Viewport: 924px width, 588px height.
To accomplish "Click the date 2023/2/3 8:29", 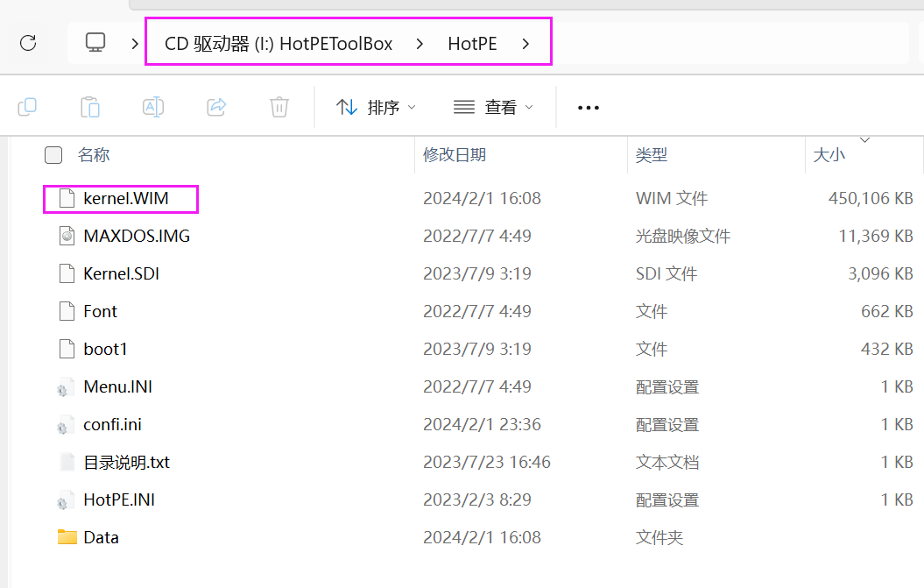I will pyautogui.click(x=477, y=500).
